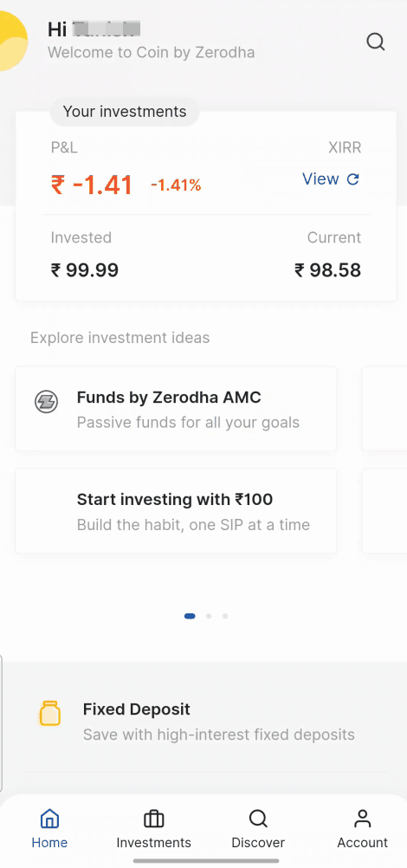Switch to the Investments tab
The image size is (407, 868).
(153, 828)
